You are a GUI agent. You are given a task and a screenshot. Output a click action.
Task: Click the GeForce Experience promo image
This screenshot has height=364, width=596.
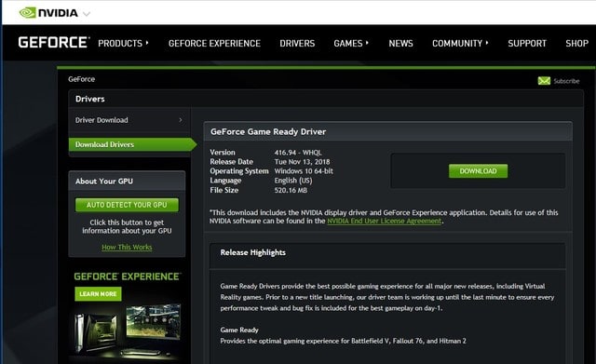(127, 330)
